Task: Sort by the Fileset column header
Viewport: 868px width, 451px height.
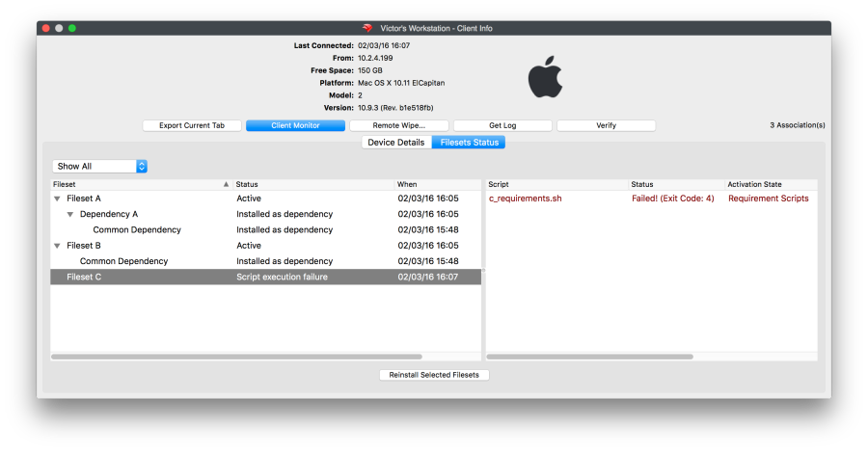Action: coord(142,184)
